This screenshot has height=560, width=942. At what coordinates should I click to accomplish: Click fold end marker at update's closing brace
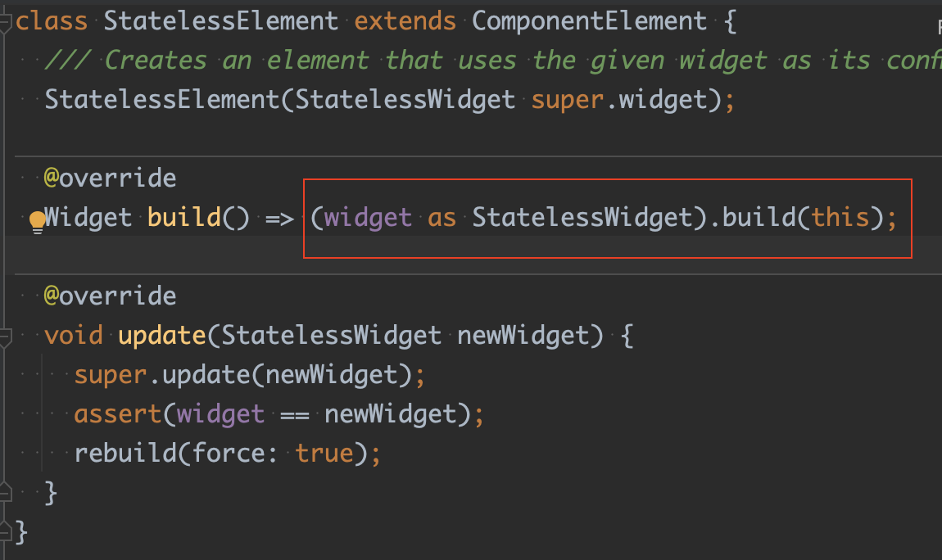pos(5,492)
